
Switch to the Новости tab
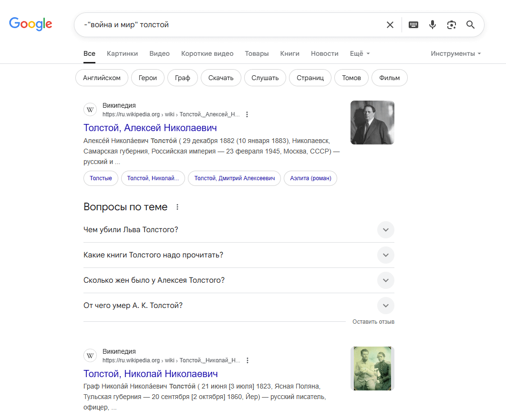[325, 53]
